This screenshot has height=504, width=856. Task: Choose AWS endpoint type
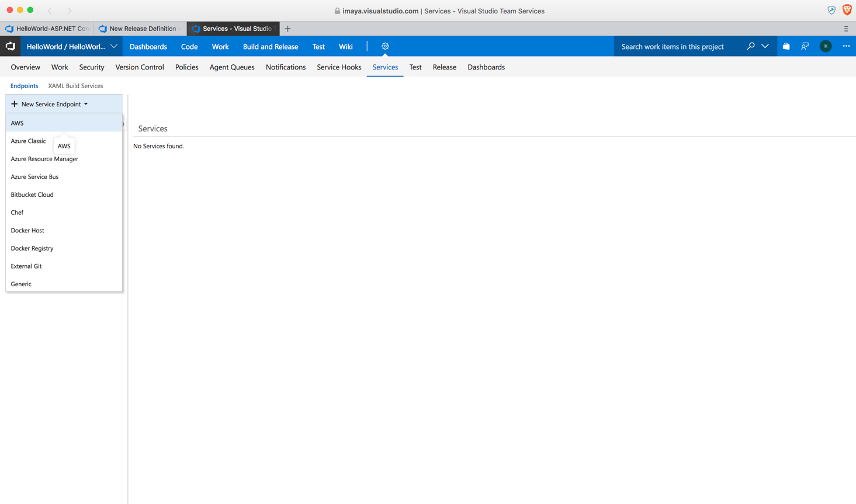(x=64, y=123)
